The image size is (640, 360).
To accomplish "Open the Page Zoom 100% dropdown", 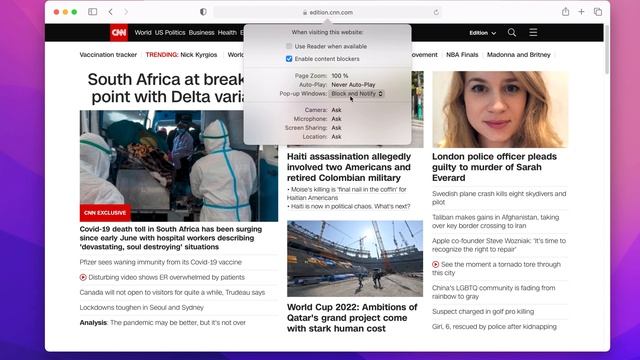I will click(x=340, y=76).
